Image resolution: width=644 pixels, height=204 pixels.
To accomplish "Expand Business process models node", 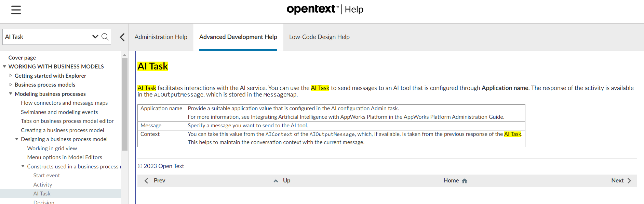I will (11, 85).
